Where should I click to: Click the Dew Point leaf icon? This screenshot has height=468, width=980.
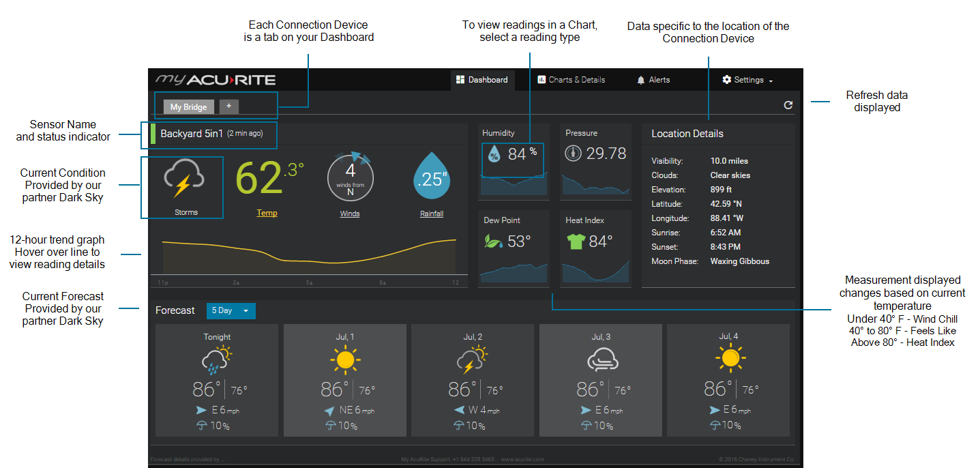pos(494,241)
